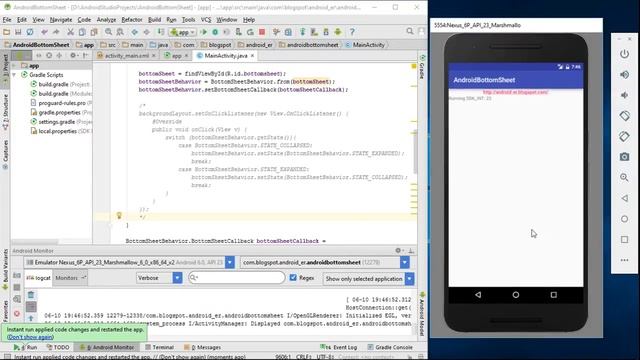Click the Synchronize toolbar icon
The image size is (640, 360).
point(30,32)
